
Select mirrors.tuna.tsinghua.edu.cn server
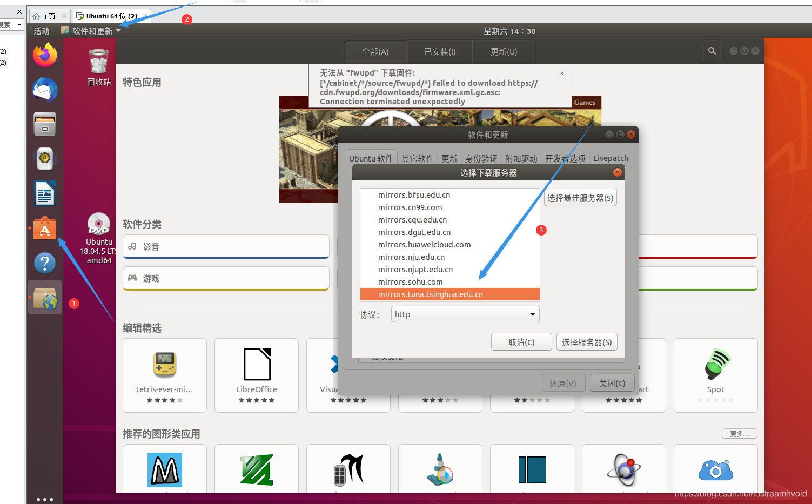click(x=450, y=294)
